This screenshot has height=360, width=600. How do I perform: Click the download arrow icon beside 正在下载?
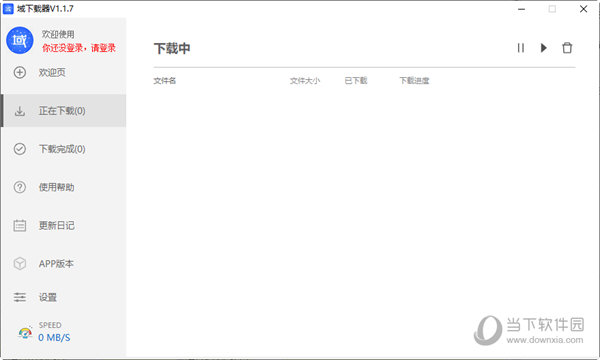pyautogui.click(x=20, y=111)
